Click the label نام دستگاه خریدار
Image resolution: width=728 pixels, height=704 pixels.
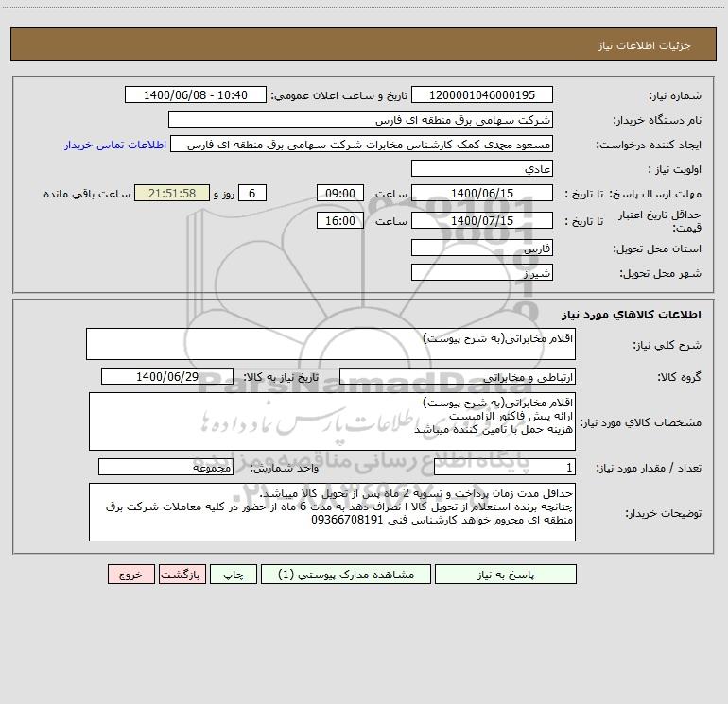(x=657, y=120)
